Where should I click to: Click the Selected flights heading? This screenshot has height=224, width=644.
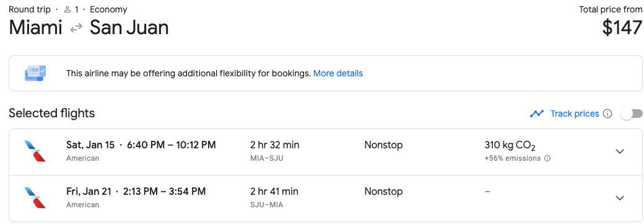click(x=52, y=113)
